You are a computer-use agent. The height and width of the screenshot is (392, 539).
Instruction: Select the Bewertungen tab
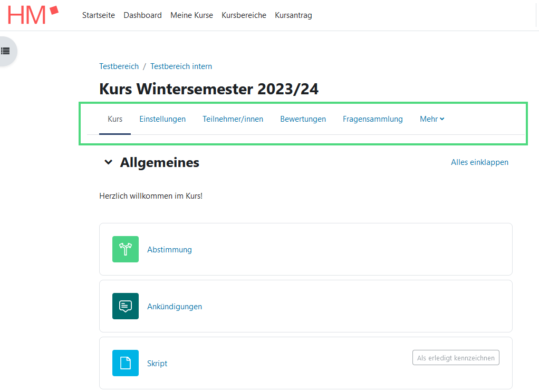(x=303, y=119)
